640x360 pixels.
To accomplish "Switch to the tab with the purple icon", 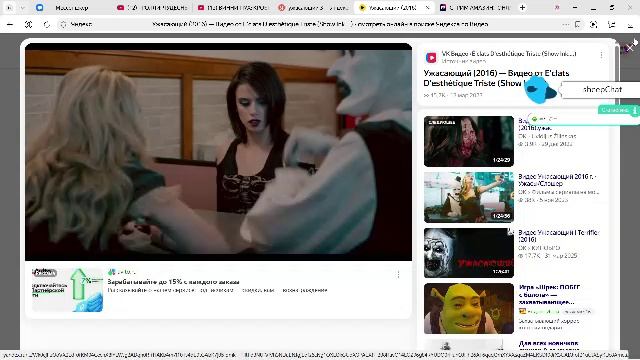I will coord(475,7).
